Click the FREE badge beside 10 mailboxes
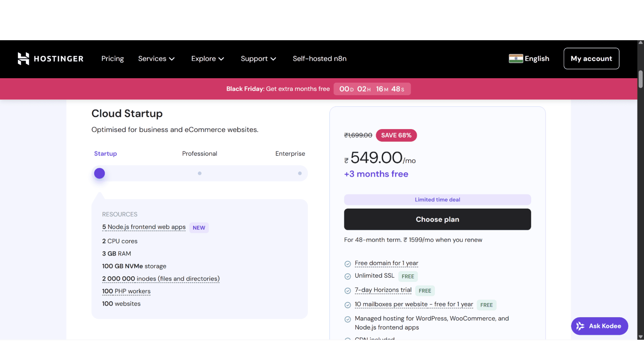This screenshot has width=644, height=362. click(x=486, y=305)
